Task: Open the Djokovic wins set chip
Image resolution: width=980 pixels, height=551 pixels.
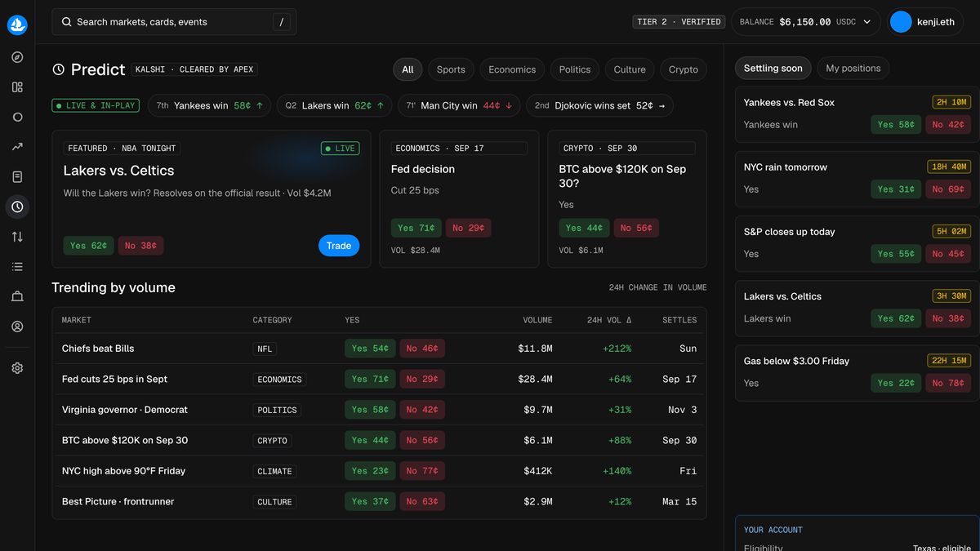Action: tap(600, 105)
